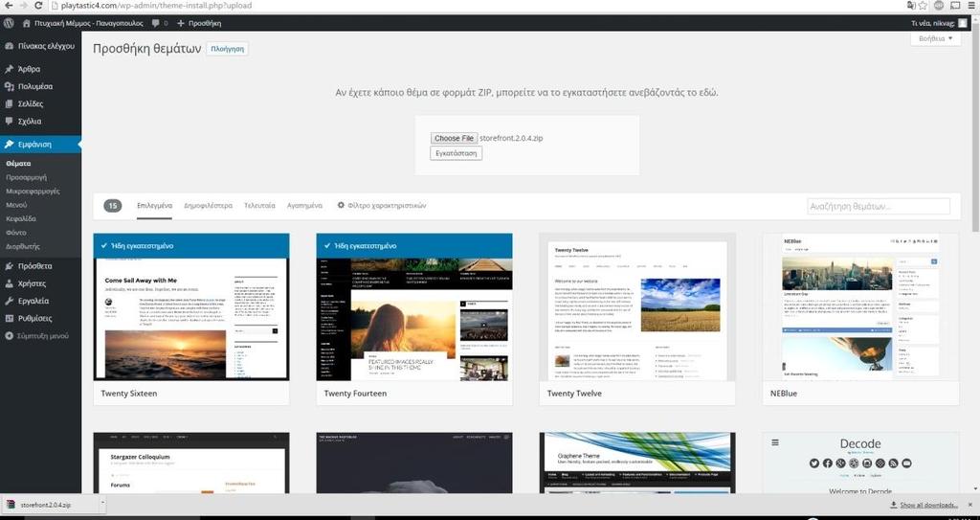Open the comments bubble icon in admin bar
980x520 pixels.
click(156, 23)
